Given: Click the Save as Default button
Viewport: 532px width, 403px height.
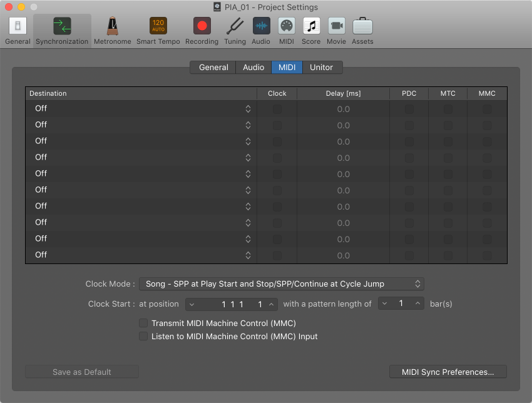Looking at the screenshot, I should click(x=82, y=372).
